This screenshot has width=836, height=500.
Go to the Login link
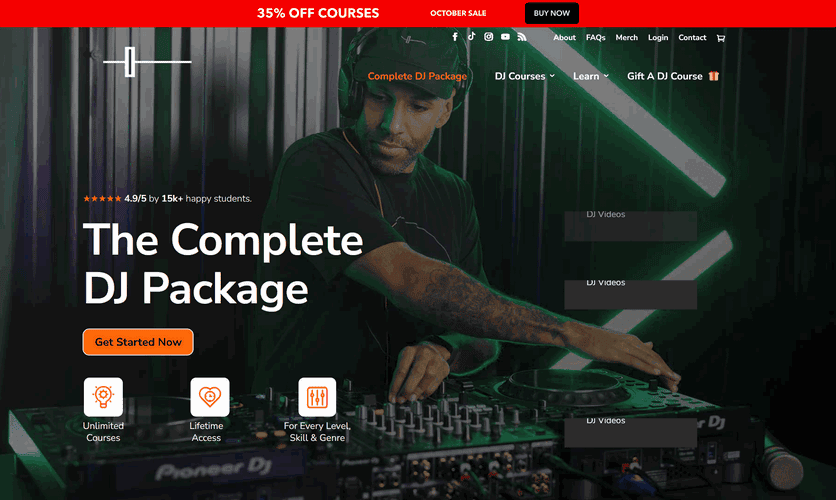point(658,37)
